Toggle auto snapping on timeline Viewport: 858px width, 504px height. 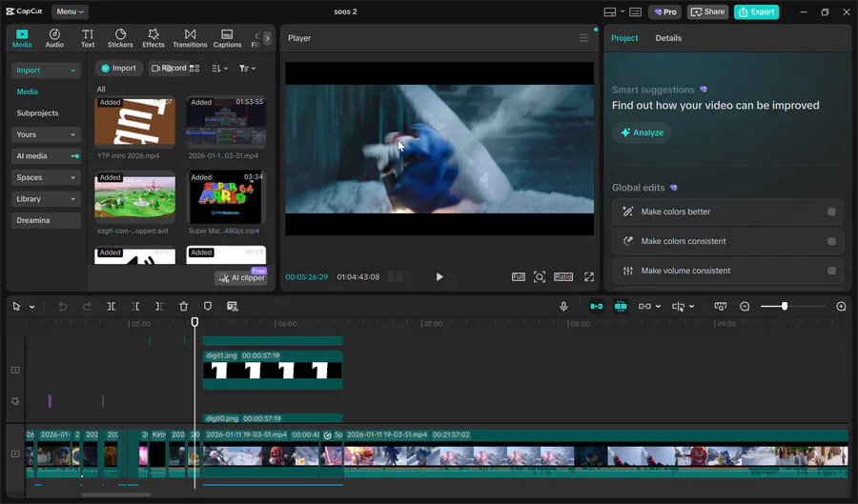coord(621,306)
